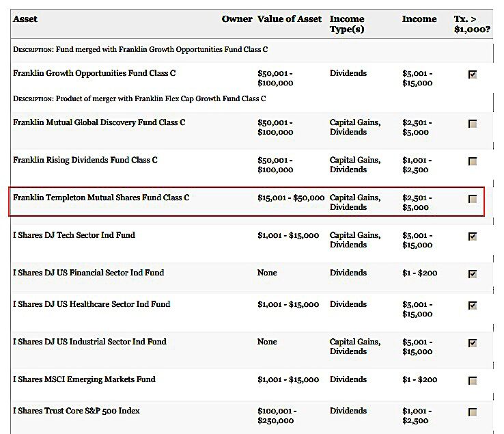Click $1,001 - $15,000 value for DJ Tech Sector fund
Viewport: 504px width, 434px height.
click(288, 236)
